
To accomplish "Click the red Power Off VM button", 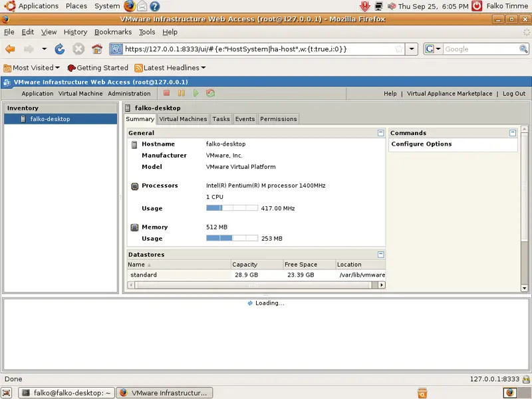I will click(x=166, y=93).
